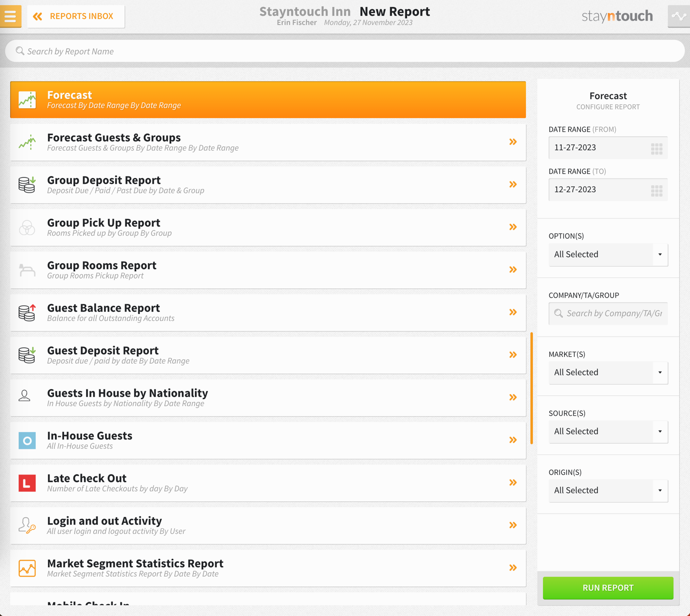This screenshot has height=616, width=690.
Task: Click the Guest Balance Report coins icon
Action: (27, 313)
